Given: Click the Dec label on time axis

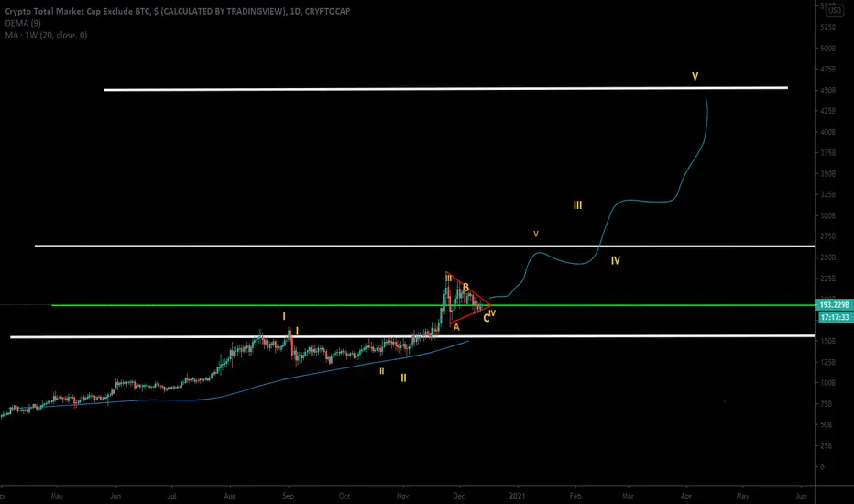Looking at the screenshot, I should tap(459, 496).
